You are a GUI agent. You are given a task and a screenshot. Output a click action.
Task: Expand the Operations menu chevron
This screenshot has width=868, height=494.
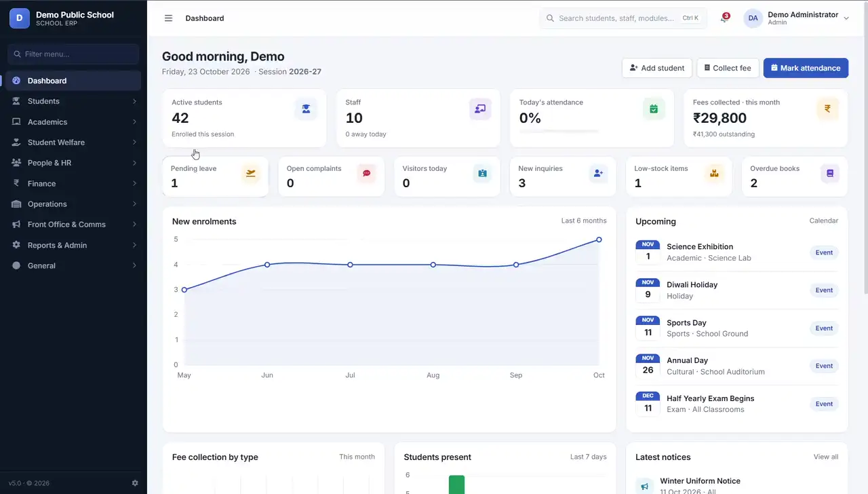click(x=134, y=204)
